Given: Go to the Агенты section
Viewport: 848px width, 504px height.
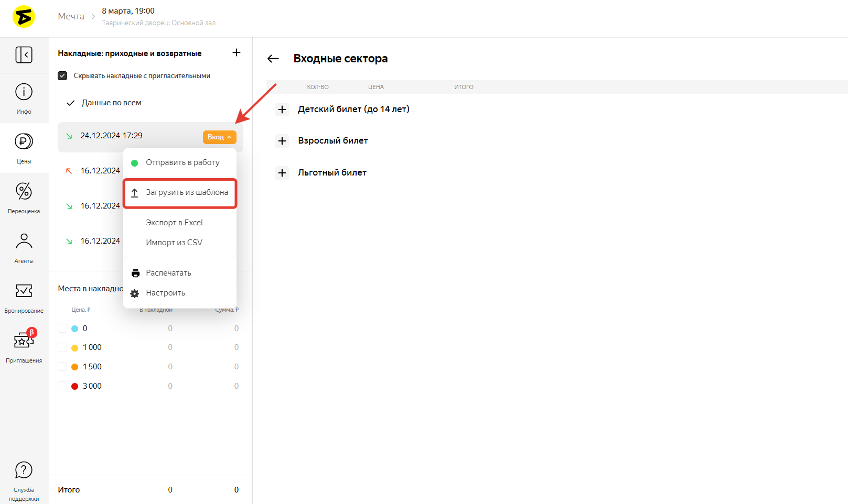Looking at the screenshot, I should point(24,247).
